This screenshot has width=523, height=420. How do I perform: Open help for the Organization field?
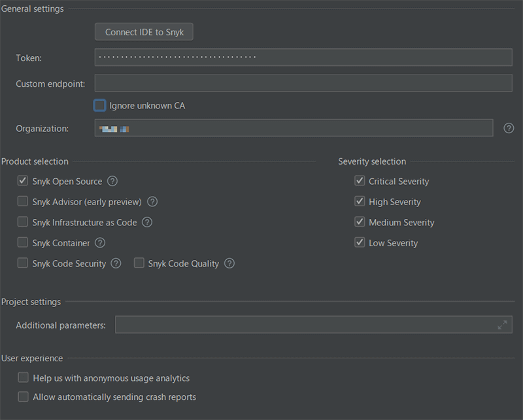point(509,128)
